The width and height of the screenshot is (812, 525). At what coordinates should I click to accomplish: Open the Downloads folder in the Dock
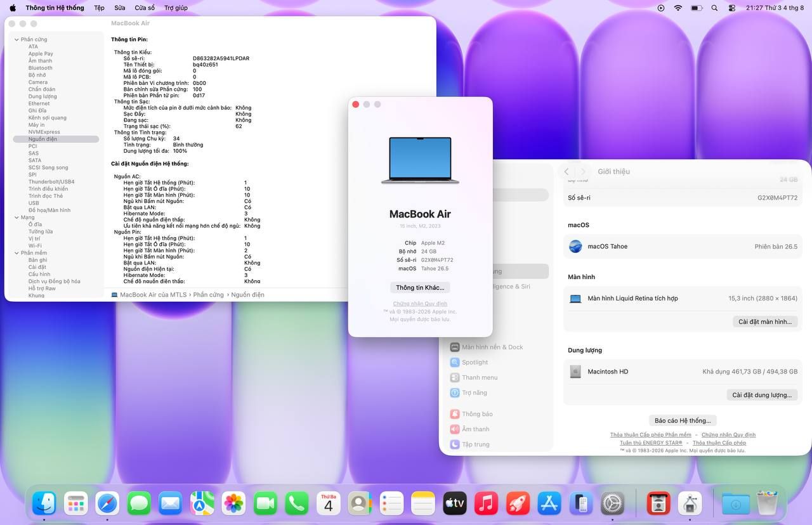click(736, 503)
